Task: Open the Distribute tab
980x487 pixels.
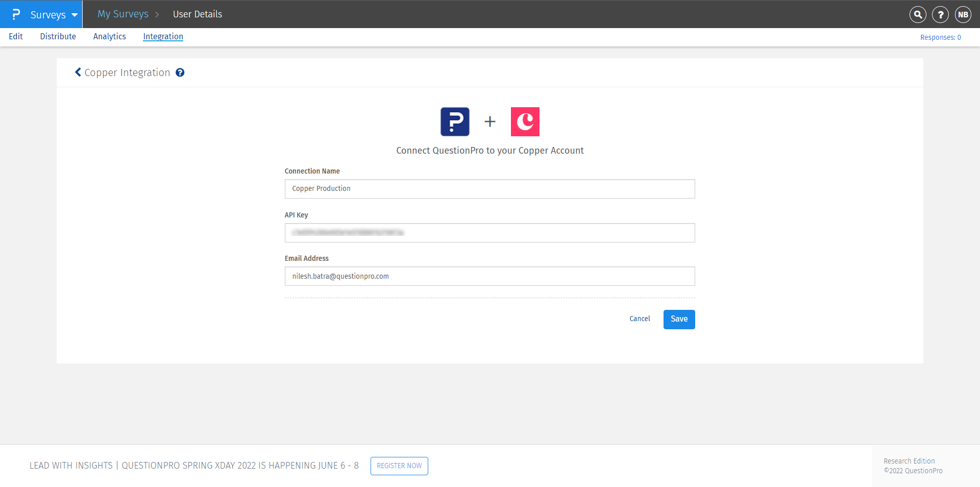Action: [x=58, y=36]
